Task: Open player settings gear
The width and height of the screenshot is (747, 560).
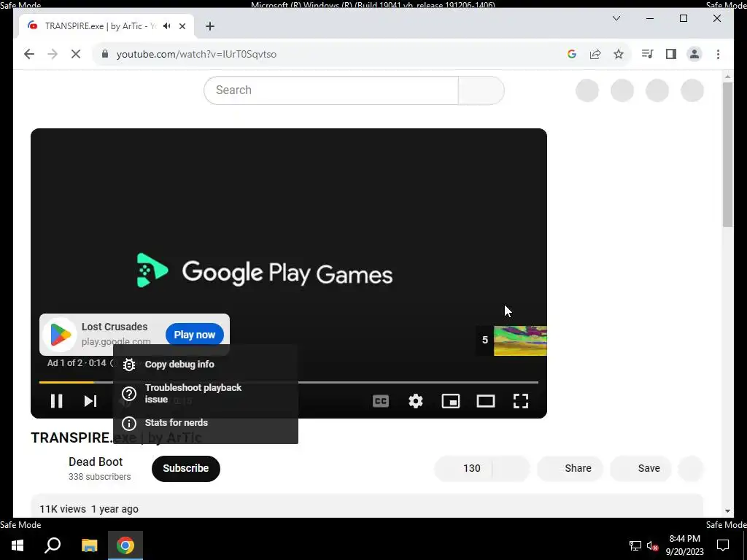Action: (415, 401)
